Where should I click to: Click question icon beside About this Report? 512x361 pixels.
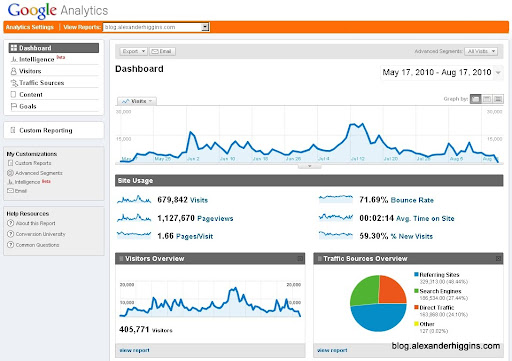click(11, 223)
